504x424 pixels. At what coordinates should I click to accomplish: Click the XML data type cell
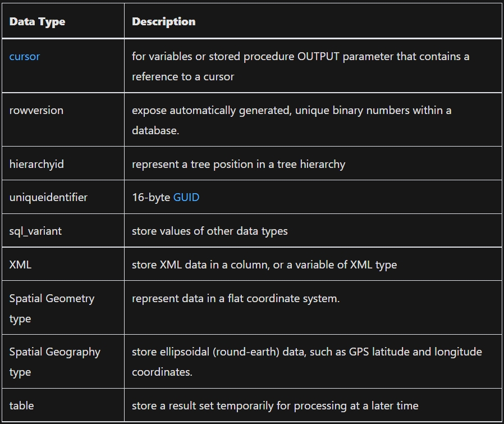click(20, 265)
